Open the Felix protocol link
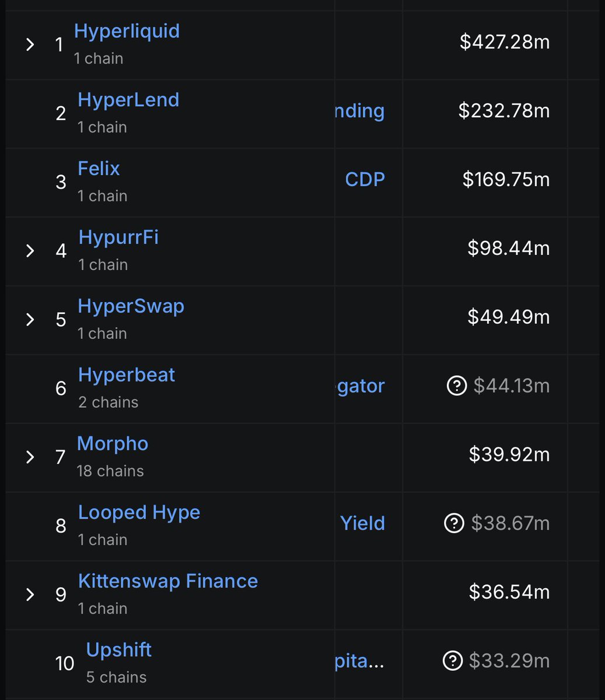 [99, 169]
